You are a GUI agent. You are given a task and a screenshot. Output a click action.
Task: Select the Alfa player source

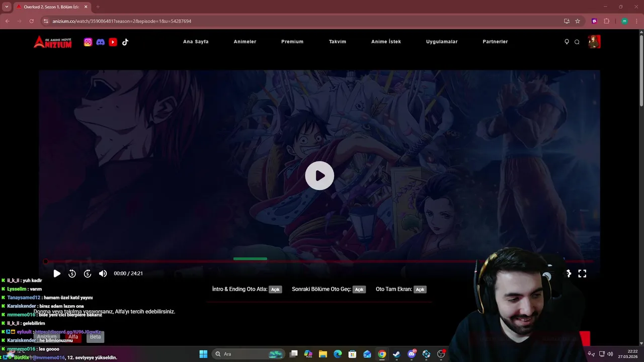point(73,337)
